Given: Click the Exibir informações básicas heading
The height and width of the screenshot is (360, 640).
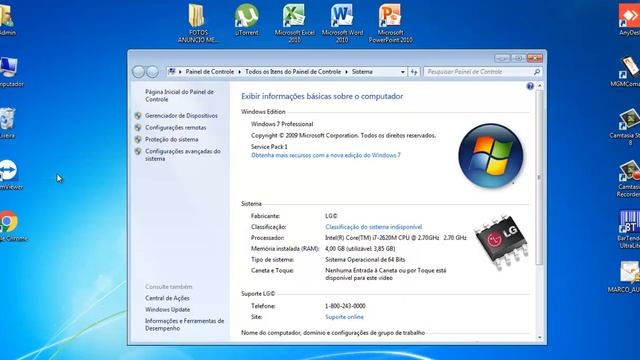Looking at the screenshot, I should point(322,96).
